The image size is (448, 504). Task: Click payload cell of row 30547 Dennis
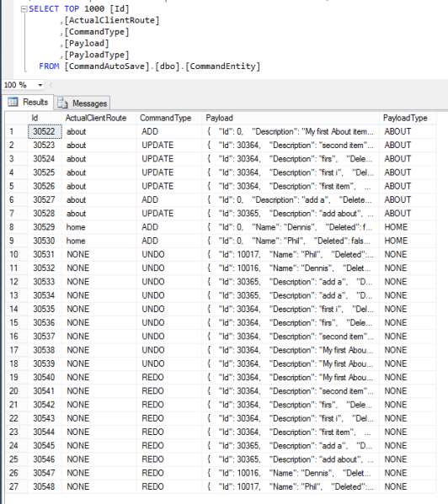point(291,473)
